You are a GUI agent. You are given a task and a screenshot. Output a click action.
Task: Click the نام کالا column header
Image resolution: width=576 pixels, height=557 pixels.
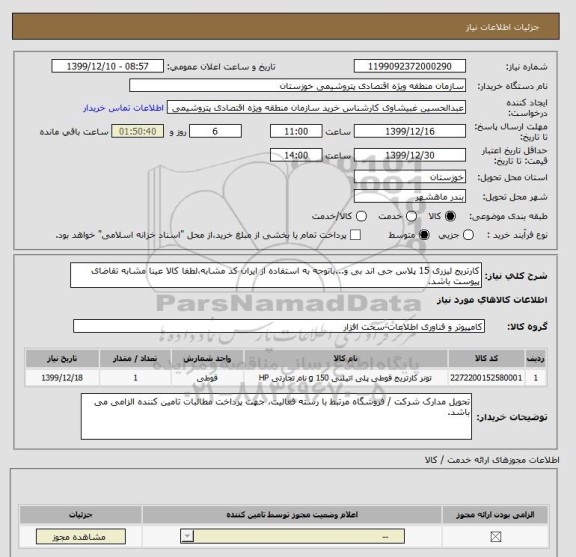pyautogui.click(x=346, y=359)
